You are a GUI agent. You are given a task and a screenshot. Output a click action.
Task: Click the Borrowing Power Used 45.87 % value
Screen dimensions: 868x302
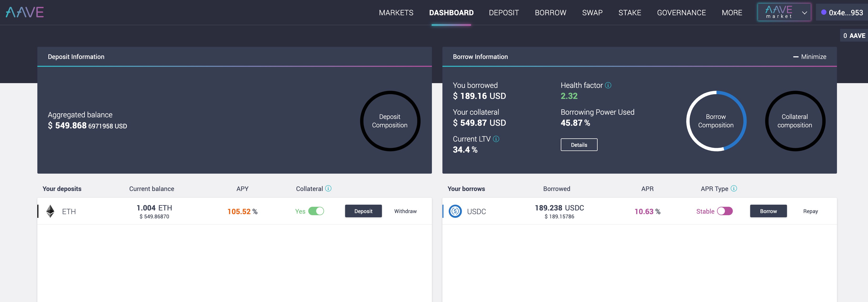575,123
